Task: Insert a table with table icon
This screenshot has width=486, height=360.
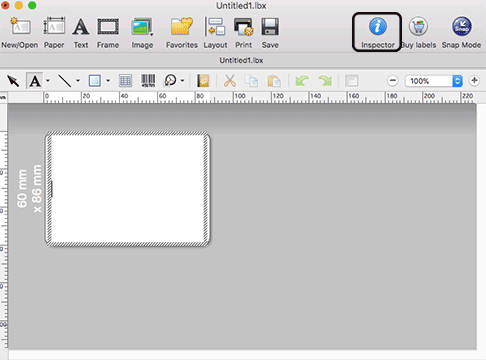Action: 125,81
